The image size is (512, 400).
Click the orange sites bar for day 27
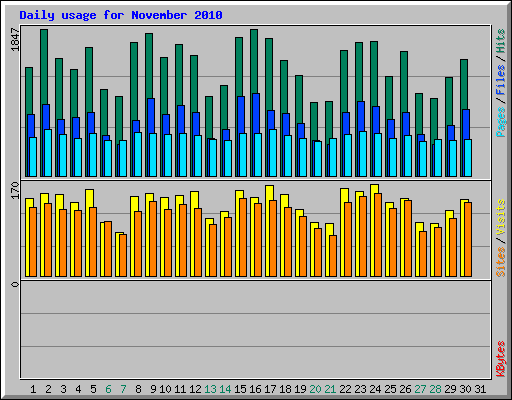click(423, 254)
